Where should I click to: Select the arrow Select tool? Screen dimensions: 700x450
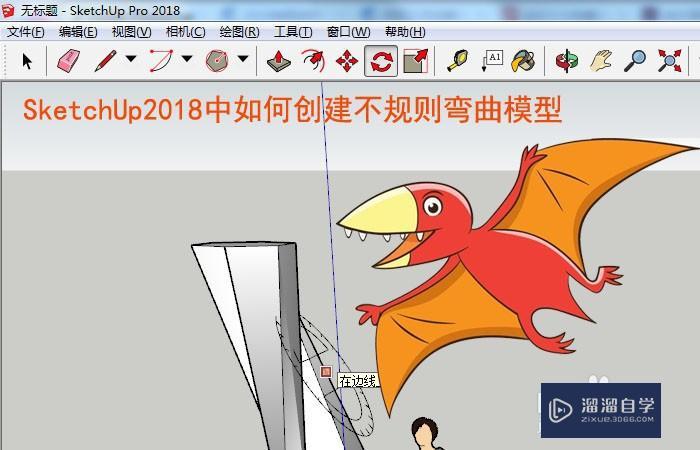pyautogui.click(x=27, y=61)
